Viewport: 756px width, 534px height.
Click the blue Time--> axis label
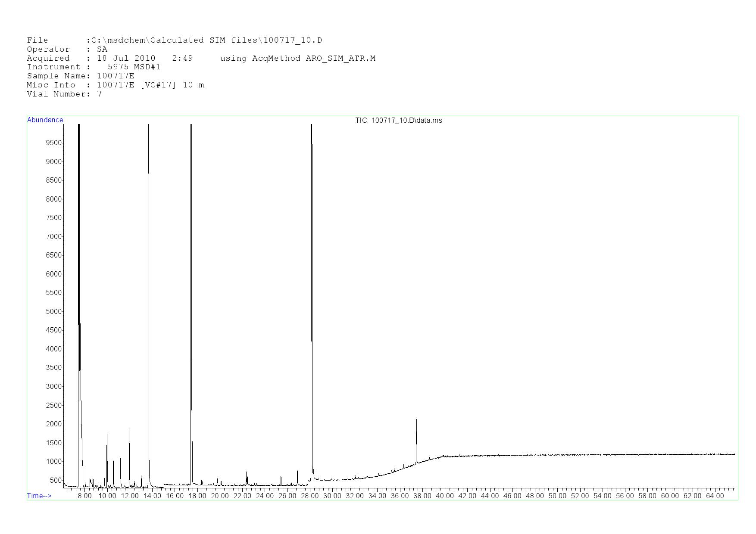point(39,496)
